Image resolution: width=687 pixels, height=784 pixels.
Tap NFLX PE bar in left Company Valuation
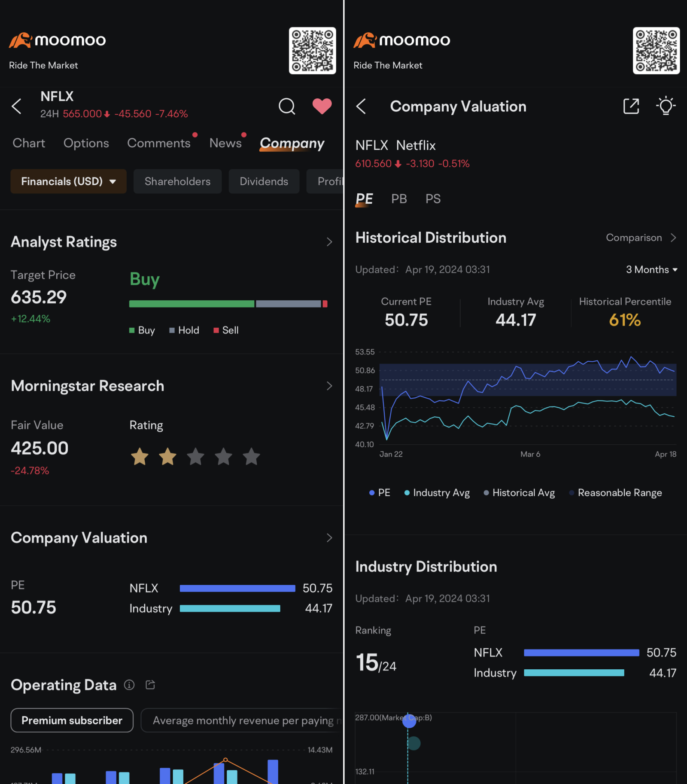point(237,588)
